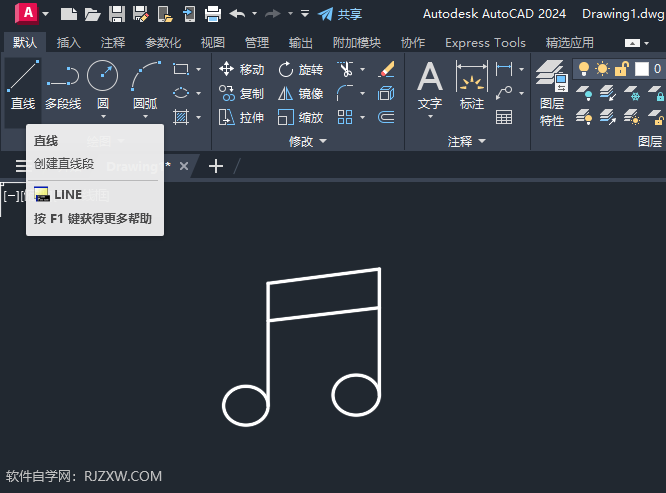Screen dimensions: 666x493
Task: Open the AutoCAD application menu arrow
Action: (x=45, y=14)
